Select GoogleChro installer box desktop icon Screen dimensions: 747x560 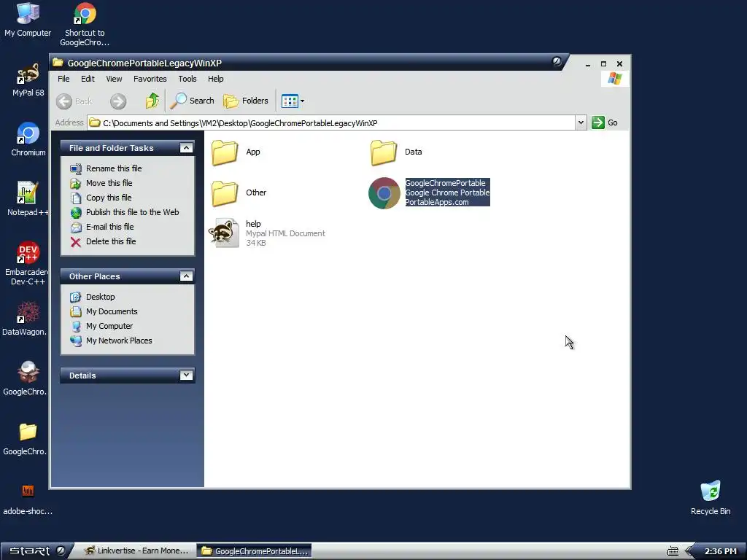click(28, 373)
